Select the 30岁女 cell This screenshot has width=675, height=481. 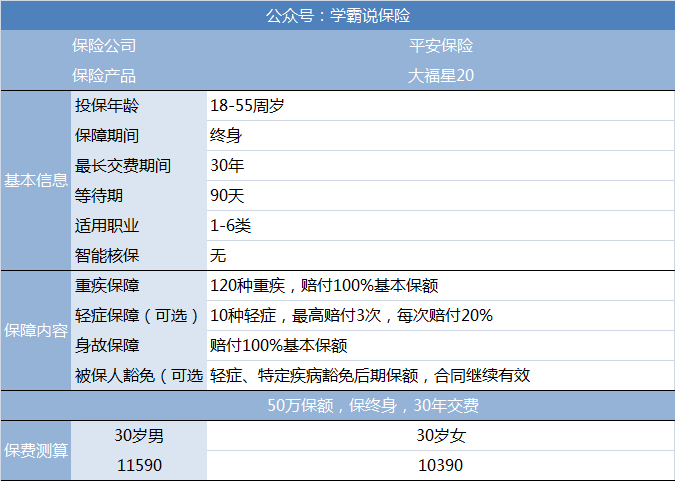click(441, 436)
